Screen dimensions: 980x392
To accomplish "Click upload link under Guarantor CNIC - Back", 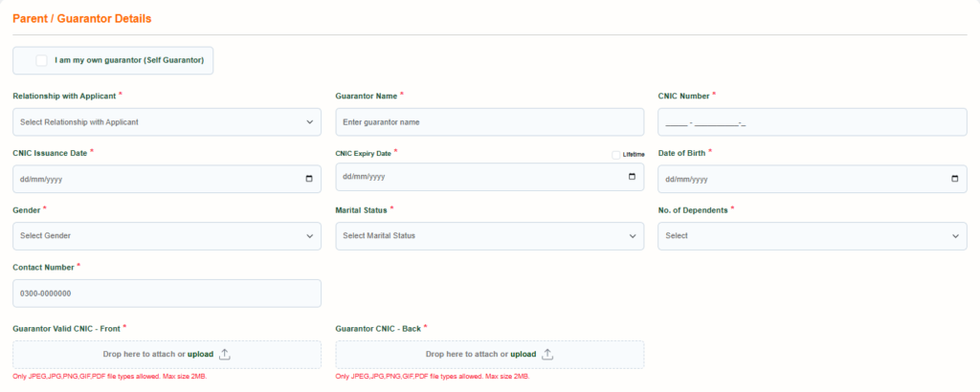I will (523, 354).
